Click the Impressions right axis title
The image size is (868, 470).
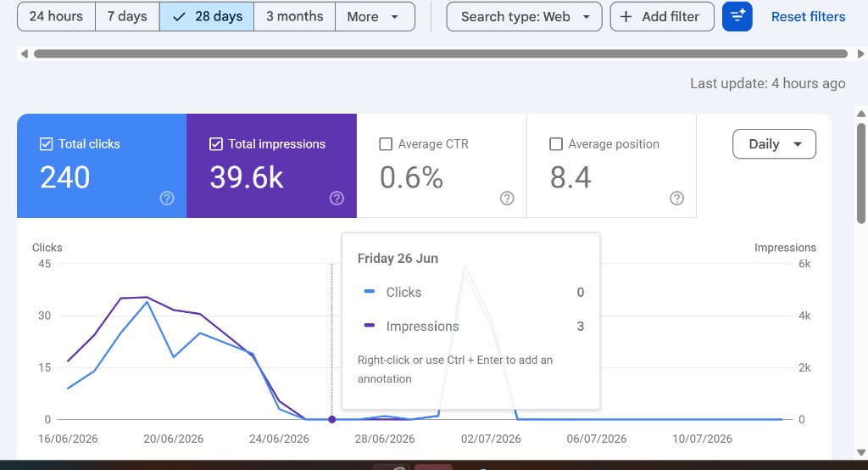(785, 248)
